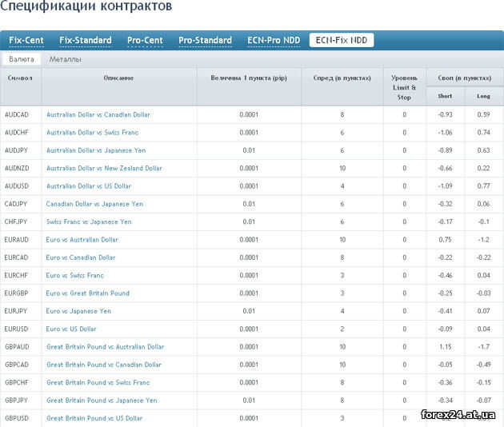Open the Металлы sub-tab
Image resolution: width=504 pixels, height=427 pixels.
tap(66, 59)
